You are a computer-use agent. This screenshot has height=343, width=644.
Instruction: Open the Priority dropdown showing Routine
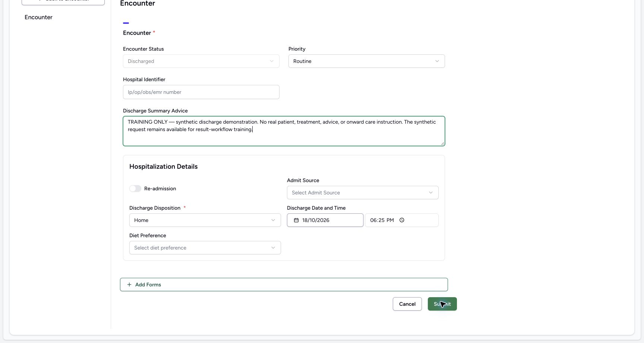pos(367,61)
